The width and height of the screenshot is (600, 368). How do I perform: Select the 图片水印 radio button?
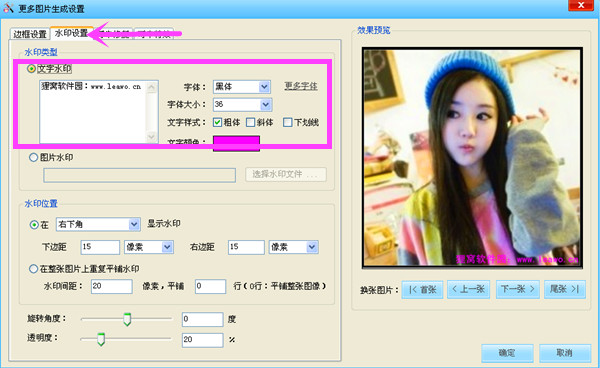click(x=33, y=157)
